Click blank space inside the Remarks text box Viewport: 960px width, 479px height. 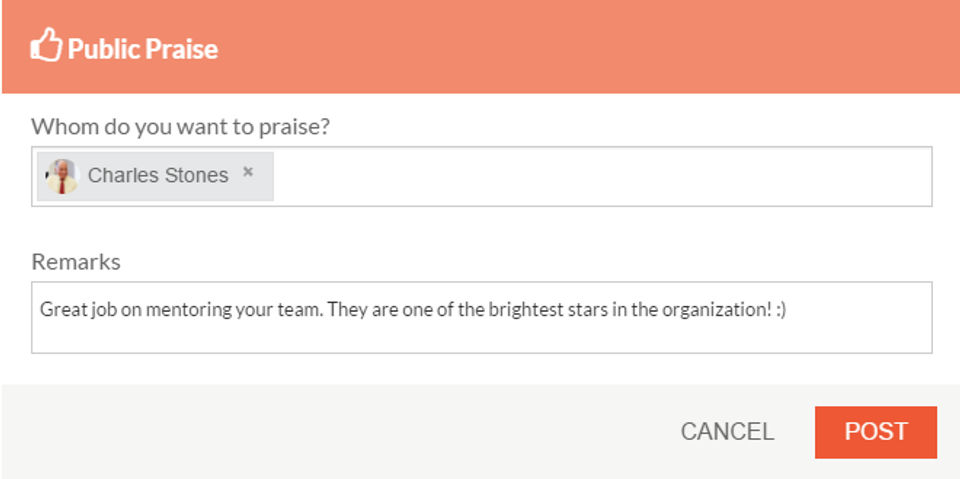[480, 335]
